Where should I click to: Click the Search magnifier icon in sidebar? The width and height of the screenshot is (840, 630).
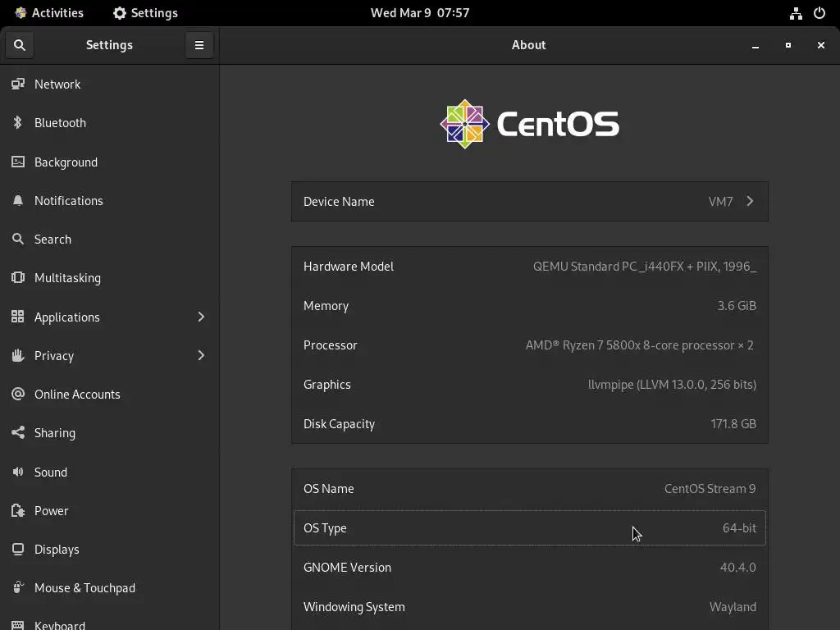point(18,239)
